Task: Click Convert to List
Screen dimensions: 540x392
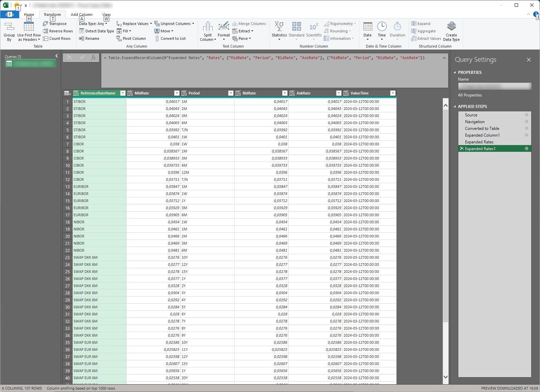Action: tap(170, 38)
